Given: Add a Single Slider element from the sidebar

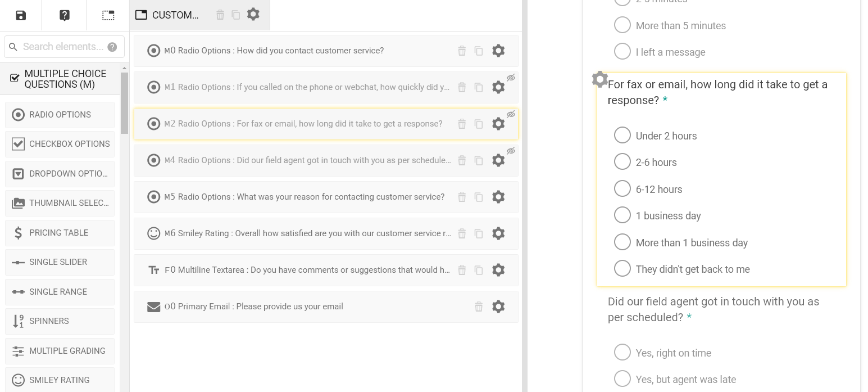Looking at the screenshot, I should [60, 262].
